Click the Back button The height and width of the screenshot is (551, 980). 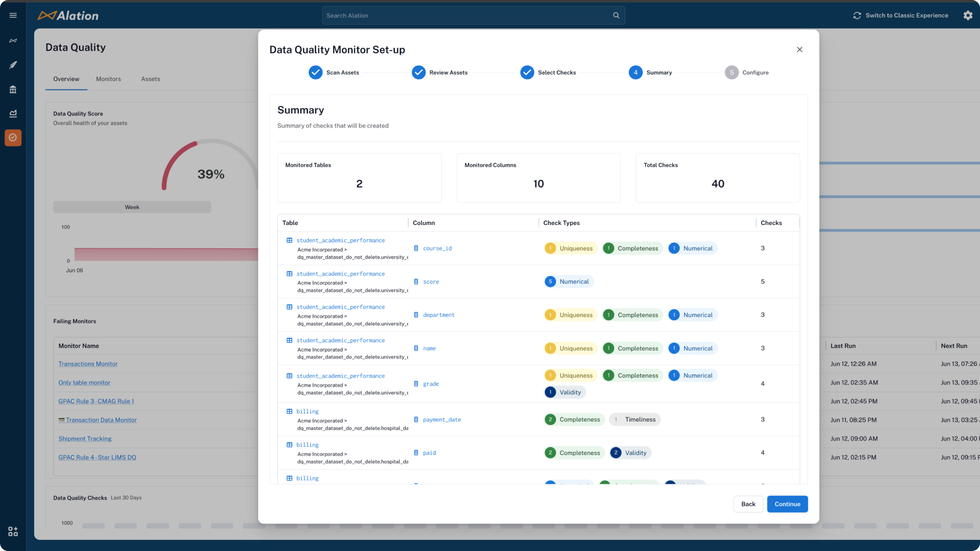[x=748, y=504]
